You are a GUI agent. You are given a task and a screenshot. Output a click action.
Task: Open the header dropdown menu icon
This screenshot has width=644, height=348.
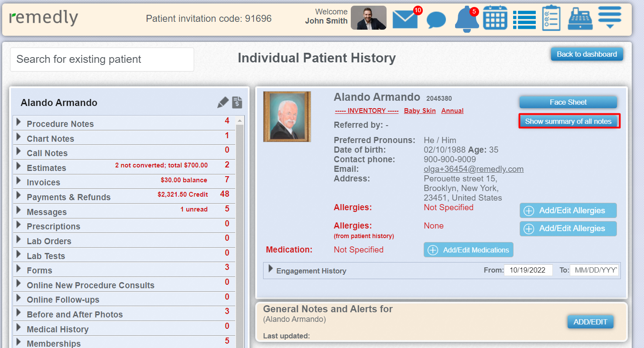[610, 18]
